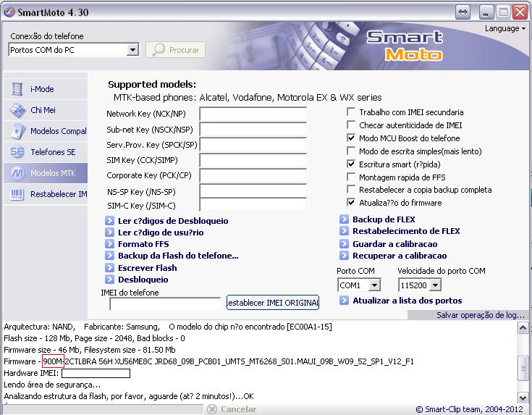Click the Serv.Prov. Key (SPCK/SP) field

[253, 145]
